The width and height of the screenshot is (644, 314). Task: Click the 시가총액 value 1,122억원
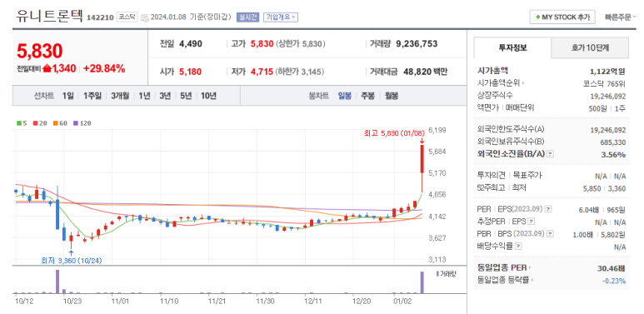coord(608,72)
